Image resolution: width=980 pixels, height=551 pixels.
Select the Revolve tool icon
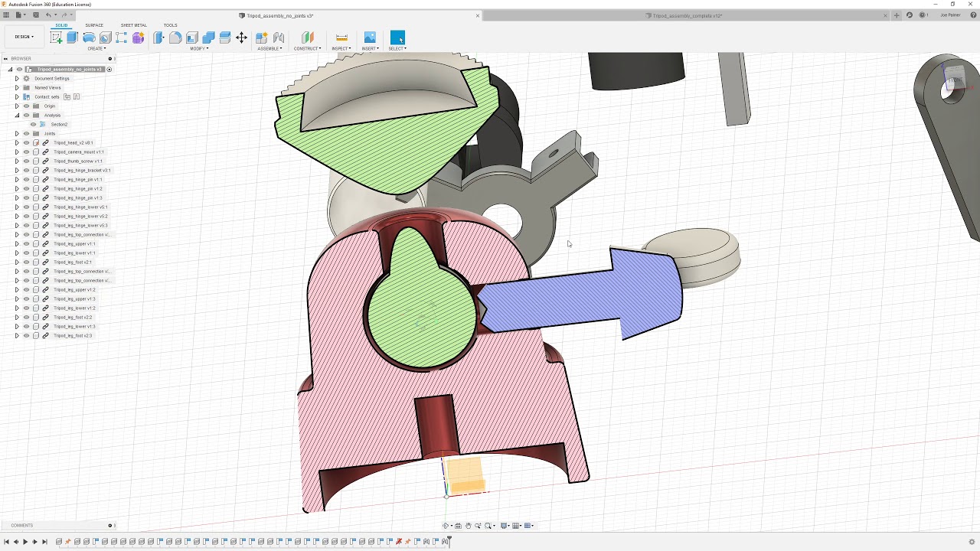point(89,37)
